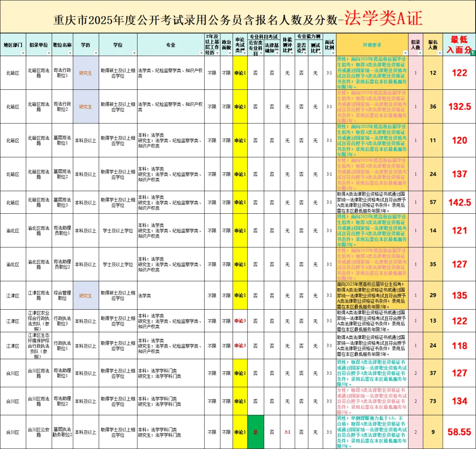Select 申论3 cell in 行政执法职位3 row

click(x=240, y=321)
